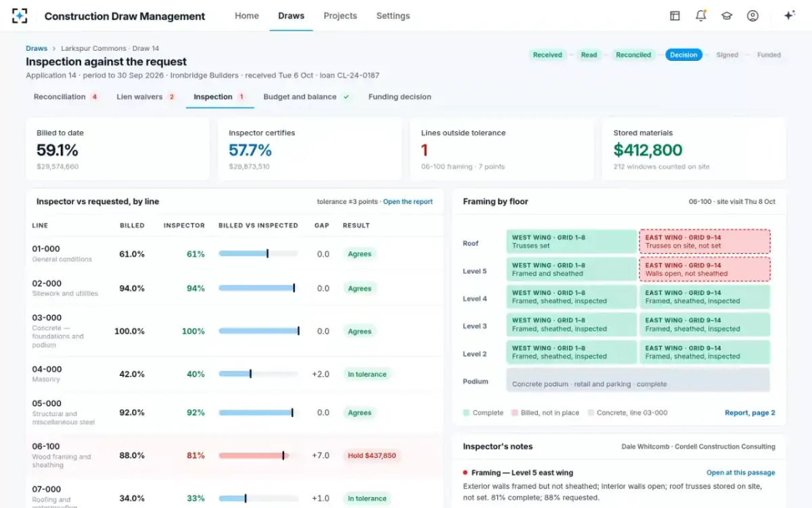Click the Inspector certifies 57.7% card
This screenshot has height=508, width=812.
(x=310, y=150)
